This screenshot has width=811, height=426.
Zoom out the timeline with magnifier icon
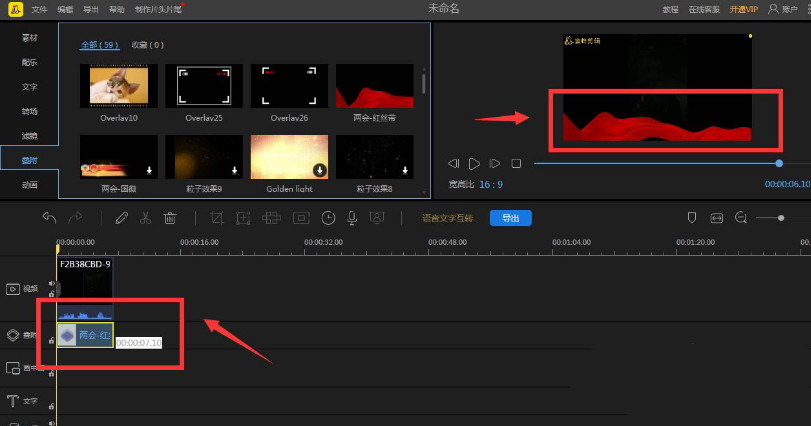(741, 218)
